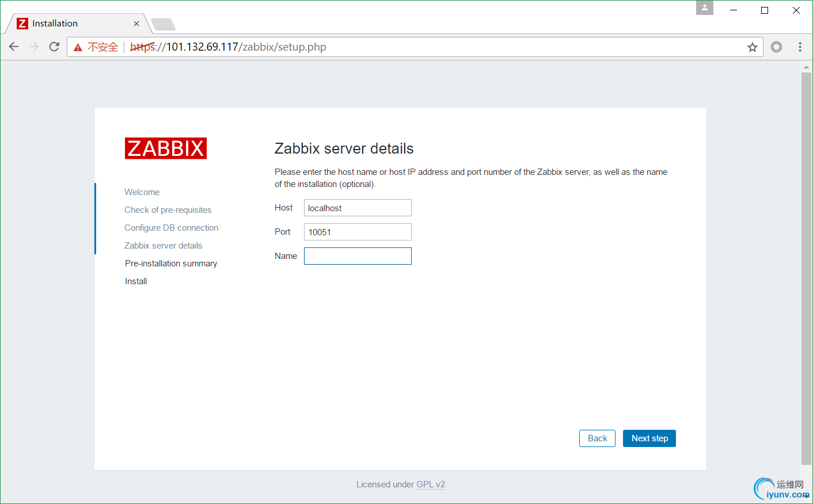Go back using the browser back arrow
This screenshot has height=504, width=813.
(14, 47)
